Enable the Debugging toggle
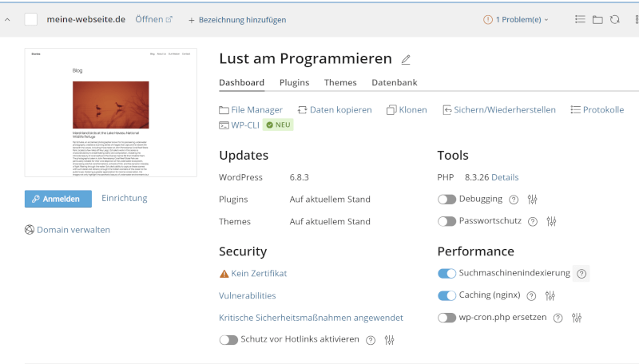639x364 pixels. 447,200
